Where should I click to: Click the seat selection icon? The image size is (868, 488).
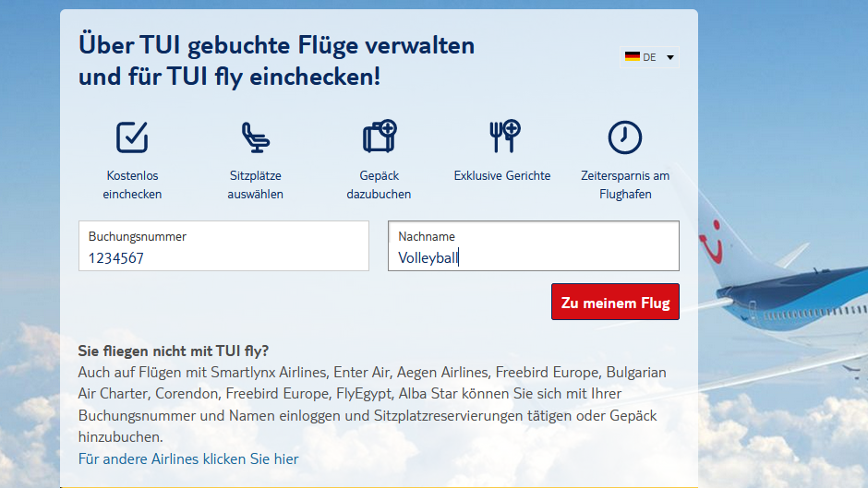point(255,137)
